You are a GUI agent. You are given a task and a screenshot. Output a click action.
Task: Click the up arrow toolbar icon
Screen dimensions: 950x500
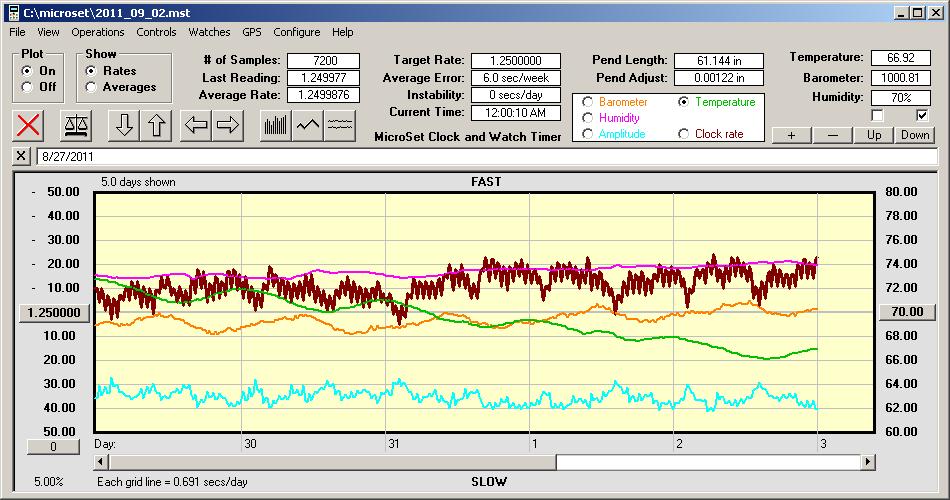(x=156, y=125)
